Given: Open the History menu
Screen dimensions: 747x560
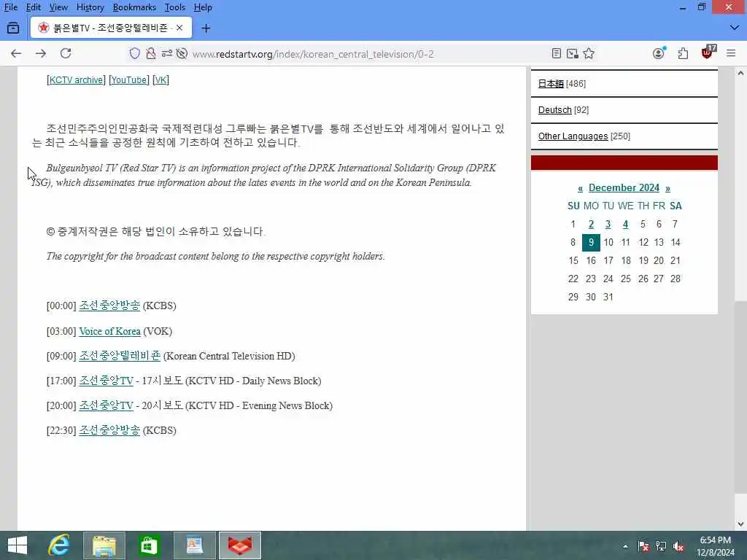Looking at the screenshot, I should pyautogui.click(x=90, y=7).
